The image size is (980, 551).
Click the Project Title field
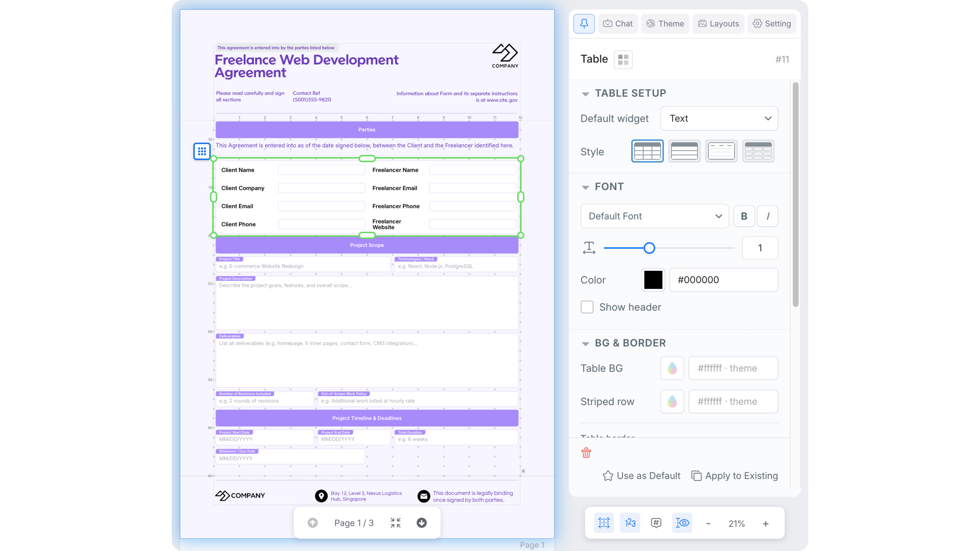click(303, 264)
